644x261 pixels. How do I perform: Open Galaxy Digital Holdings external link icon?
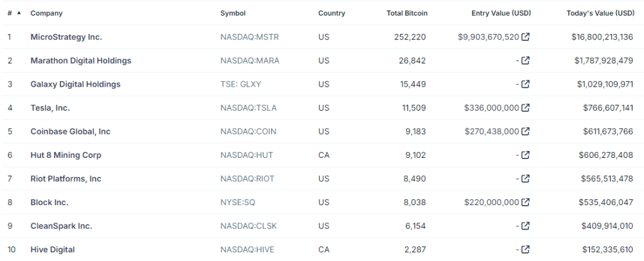526,84
